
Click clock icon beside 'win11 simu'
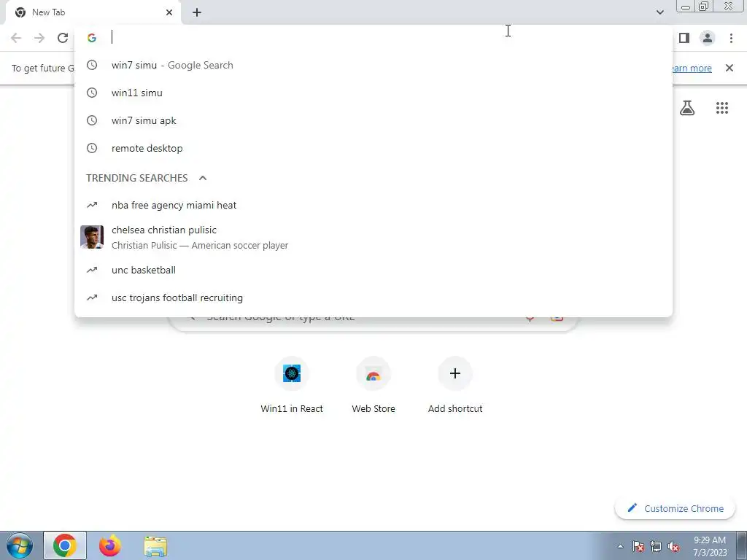92,93
